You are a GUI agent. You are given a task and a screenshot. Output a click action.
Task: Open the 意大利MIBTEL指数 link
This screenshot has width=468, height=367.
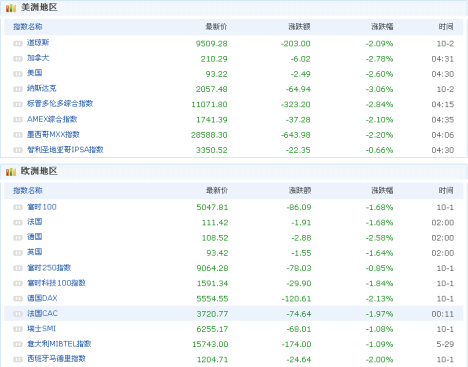pos(59,344)
